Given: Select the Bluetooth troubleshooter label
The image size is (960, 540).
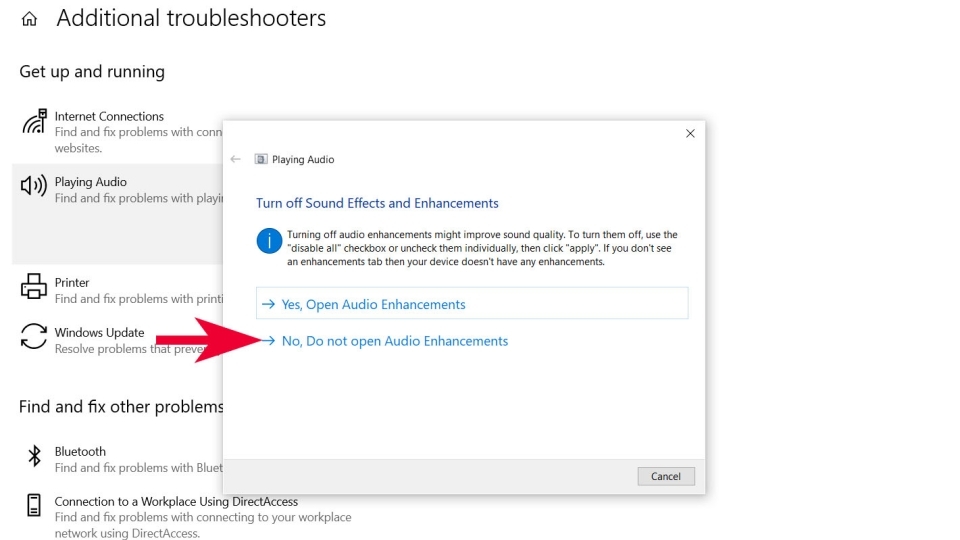Looking at the screenshot, I should pos(80,451).
